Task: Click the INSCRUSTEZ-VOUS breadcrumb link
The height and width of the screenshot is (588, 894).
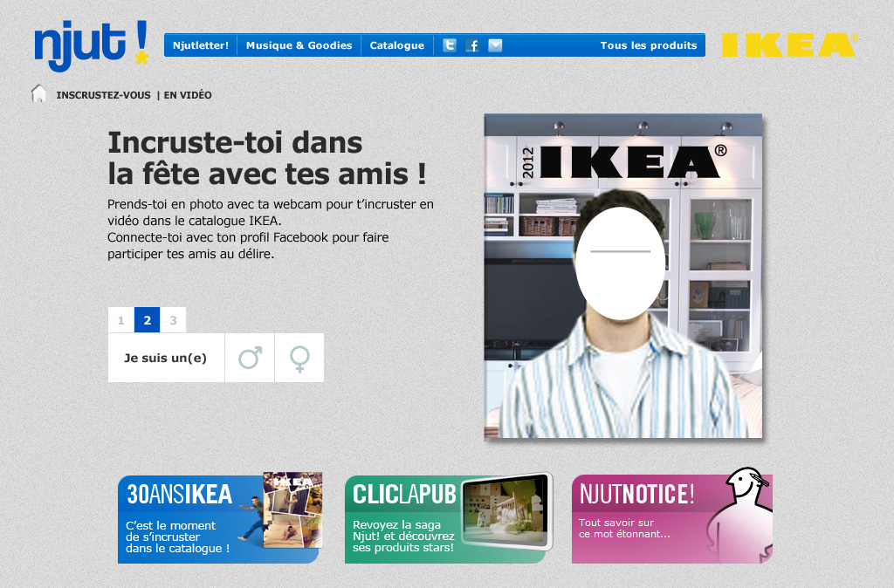Action: pyautogui.click(x=103, y=95)
